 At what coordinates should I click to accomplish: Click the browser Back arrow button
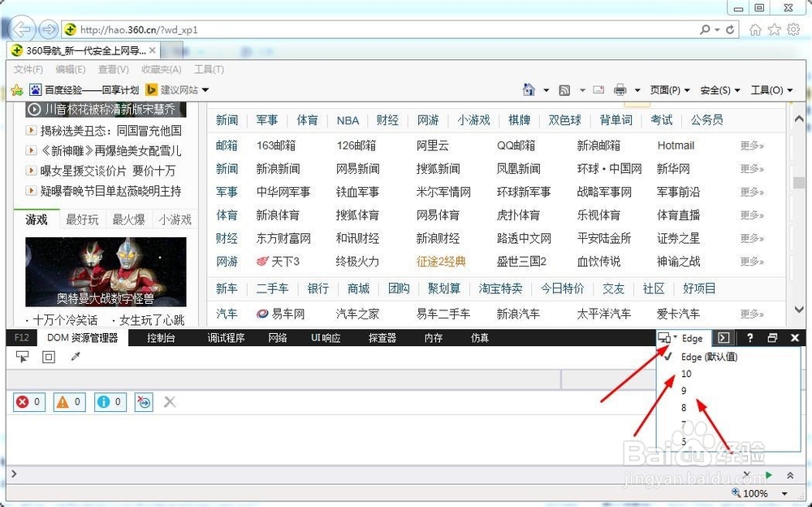(21, 29)
